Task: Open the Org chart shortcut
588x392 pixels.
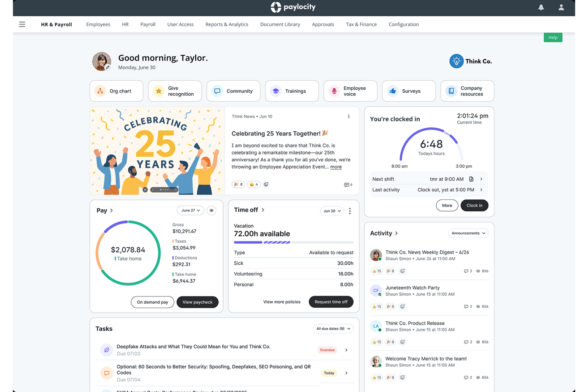Action: coord(116,91)
